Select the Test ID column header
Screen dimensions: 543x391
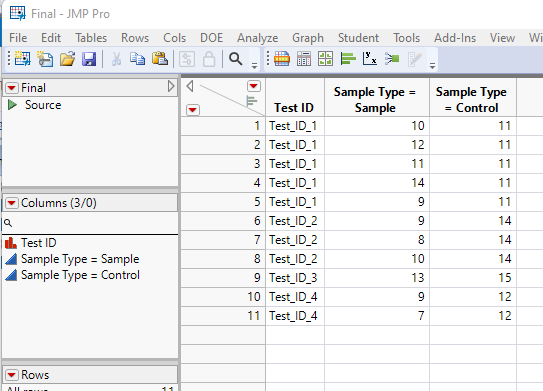295,97
